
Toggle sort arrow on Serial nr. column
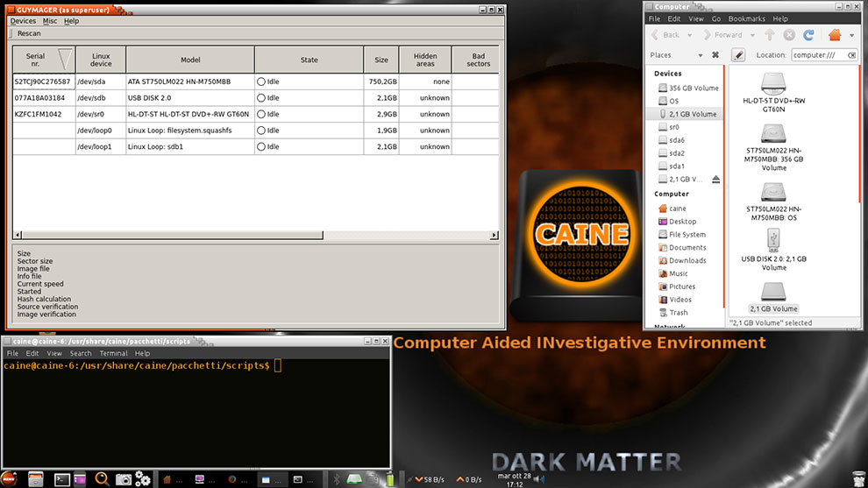tap(65, 60)
